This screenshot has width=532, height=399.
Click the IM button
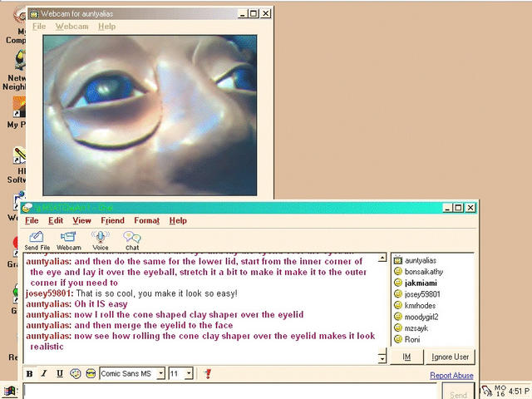pyautogui.click(x=406, y=357)
